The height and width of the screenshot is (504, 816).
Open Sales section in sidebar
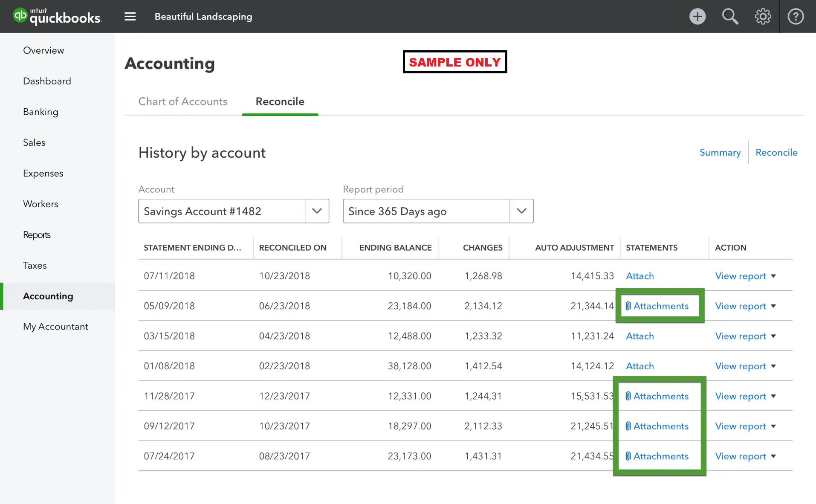tap(34, 142)
